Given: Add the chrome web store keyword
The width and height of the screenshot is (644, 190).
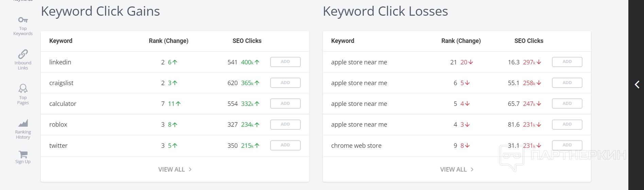Looking at the screenshot, I should coord(567,145).
